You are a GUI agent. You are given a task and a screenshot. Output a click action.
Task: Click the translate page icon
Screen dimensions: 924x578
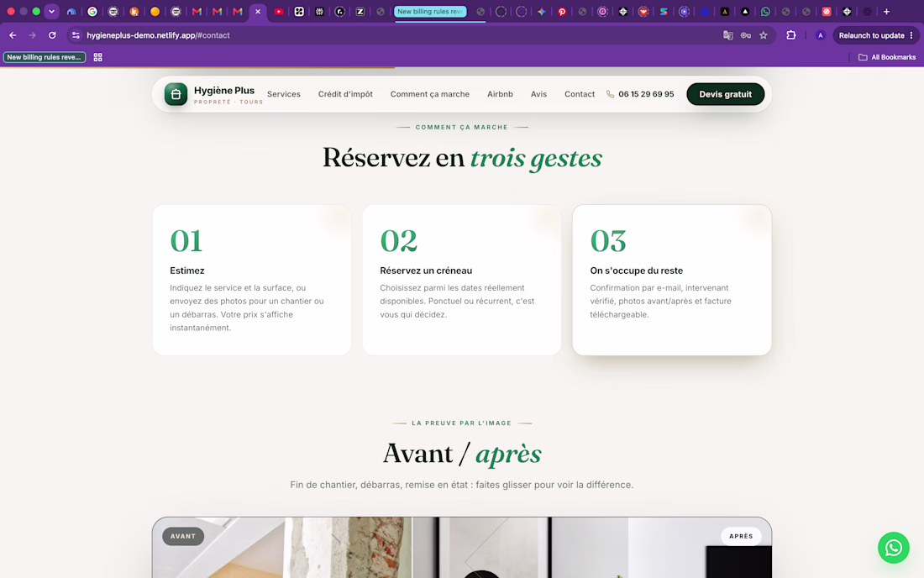point(727,35)
